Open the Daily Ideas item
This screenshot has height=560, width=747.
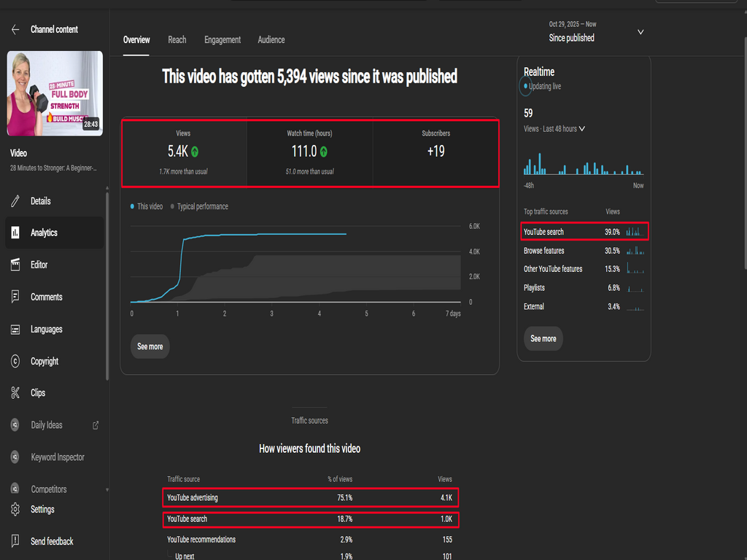point(47,425)
